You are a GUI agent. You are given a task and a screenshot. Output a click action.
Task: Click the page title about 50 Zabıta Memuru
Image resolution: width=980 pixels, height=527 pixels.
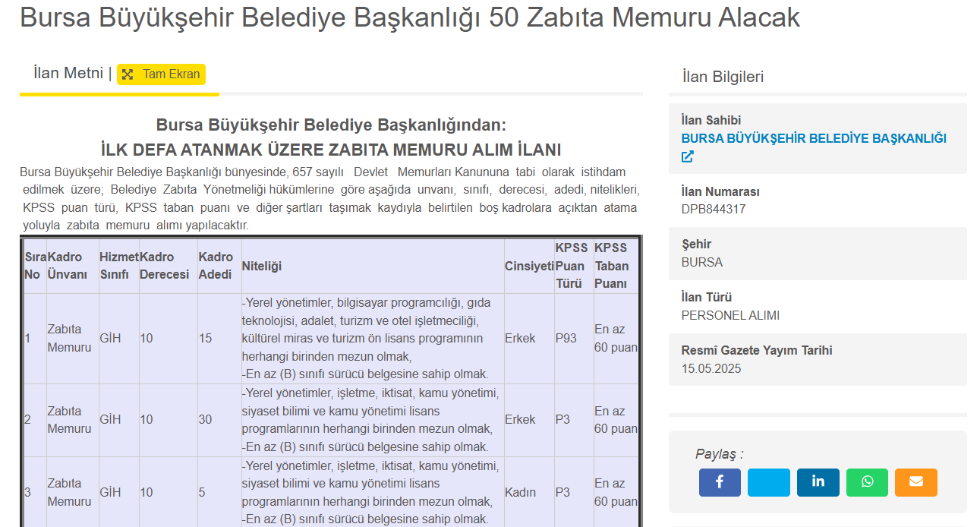coord(410,17)
